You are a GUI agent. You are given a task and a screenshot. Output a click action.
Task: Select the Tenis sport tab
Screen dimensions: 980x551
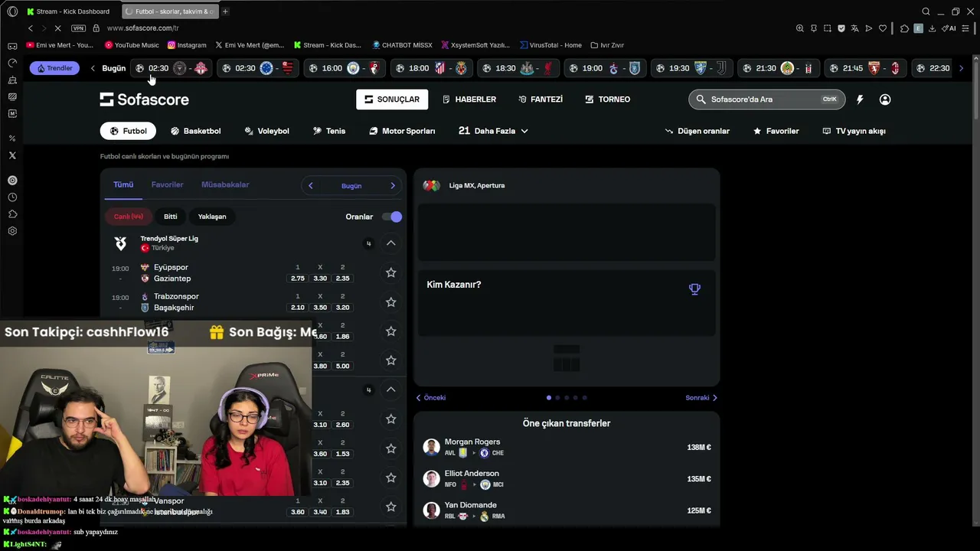click(329, 131)
